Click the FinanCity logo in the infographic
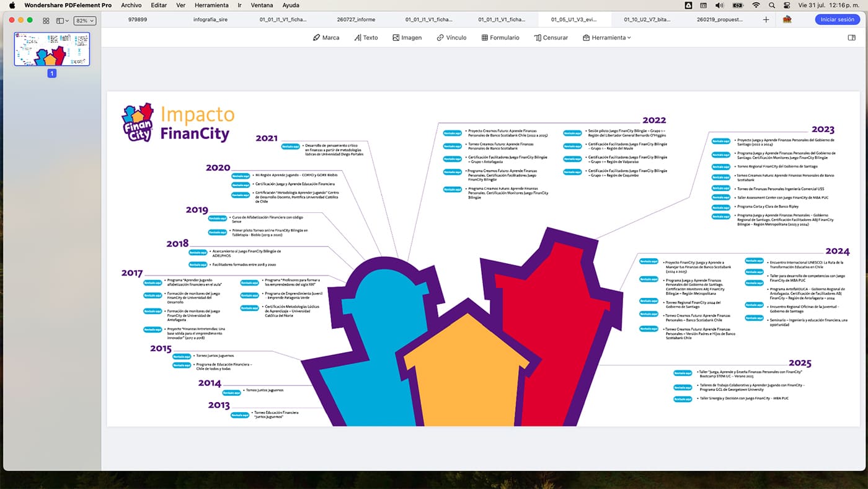The height and width of the screenshot is (489, 868). [138, 122]
